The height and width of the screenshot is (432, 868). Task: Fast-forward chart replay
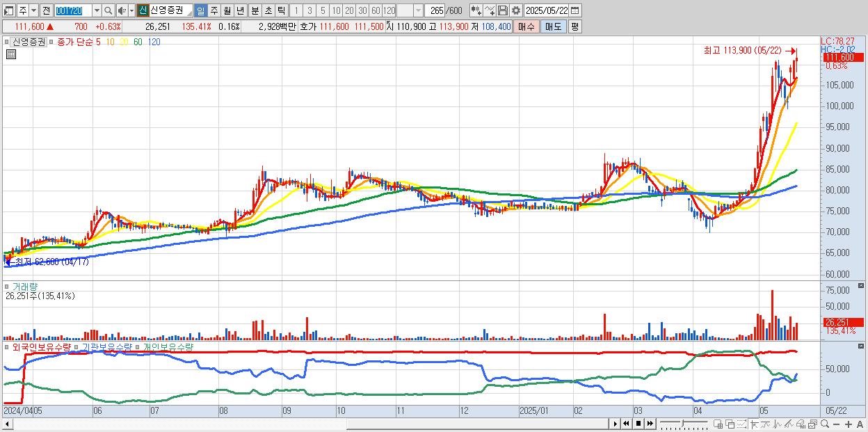pos(650,424)
